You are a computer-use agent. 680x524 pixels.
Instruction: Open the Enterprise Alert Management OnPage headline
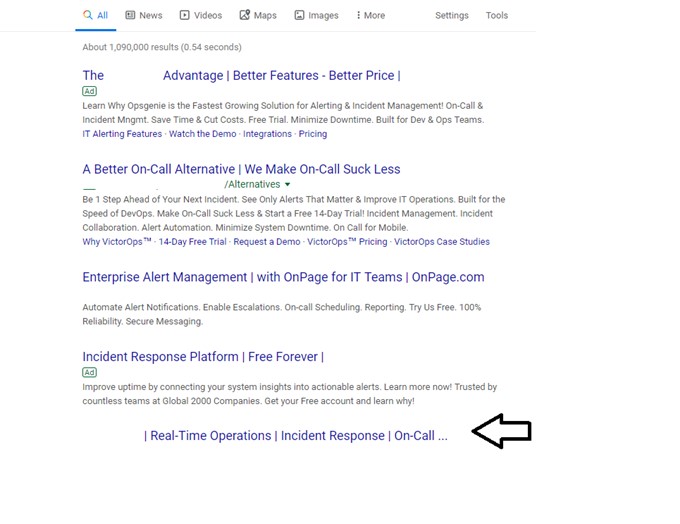283,277
